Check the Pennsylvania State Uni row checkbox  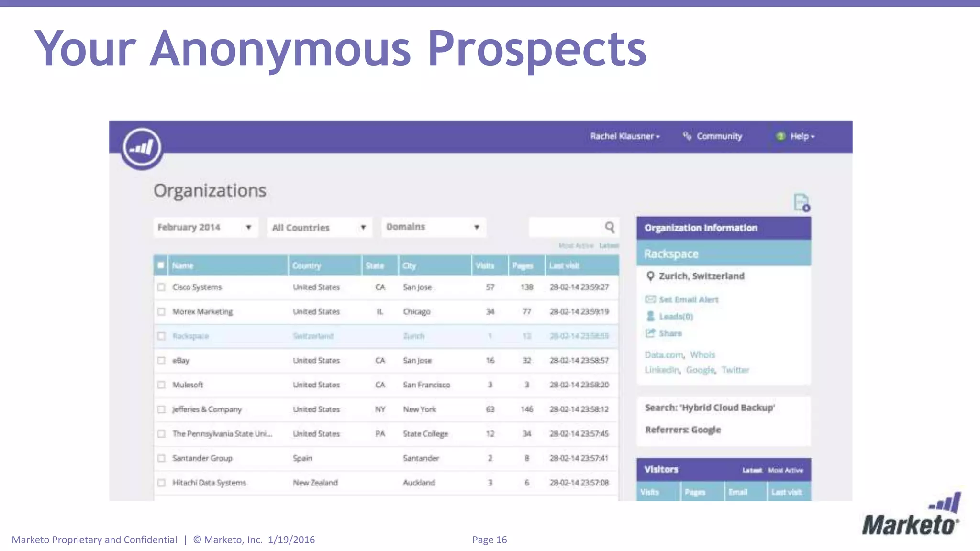161,434
